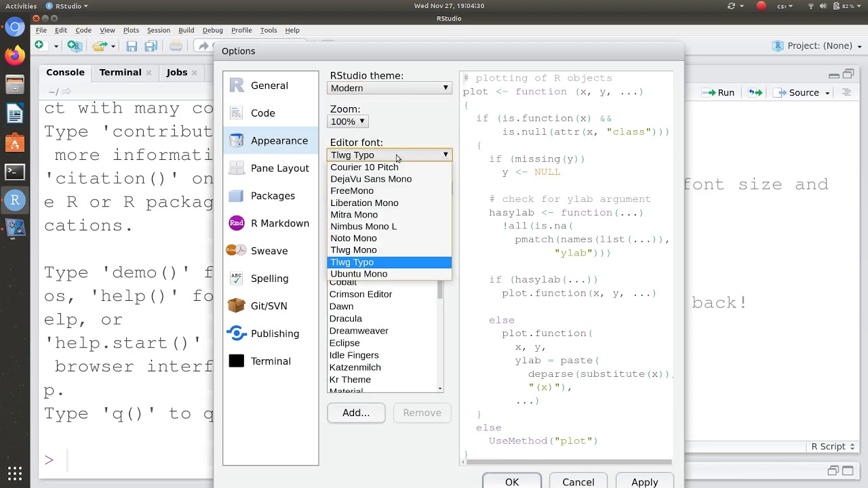868x488 pixels.
Task: Collapse the Editor font combo box
Action: (389, 155)
